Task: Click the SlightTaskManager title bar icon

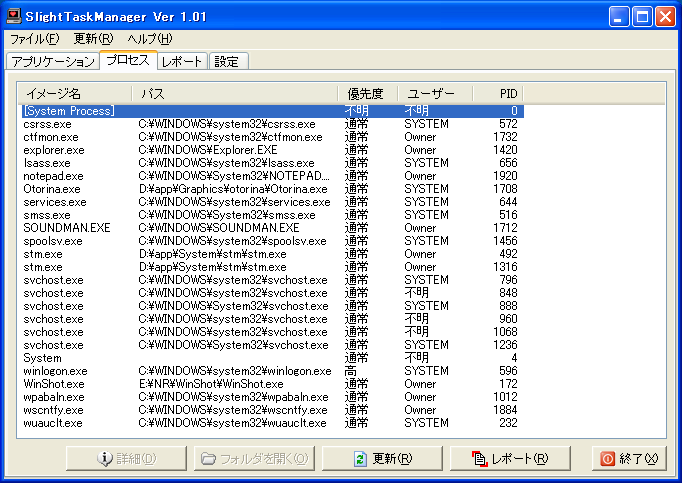Action: (x=13, y=16)
